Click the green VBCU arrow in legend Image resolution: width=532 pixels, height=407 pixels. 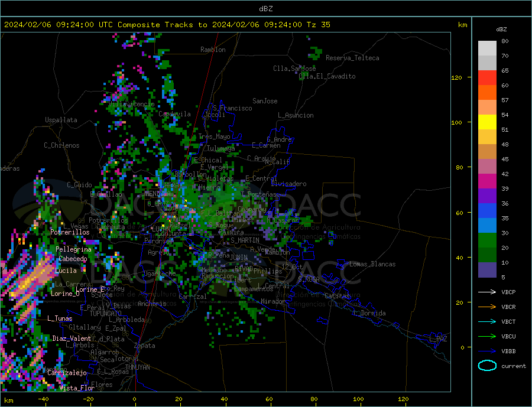[x=488, y=337]
